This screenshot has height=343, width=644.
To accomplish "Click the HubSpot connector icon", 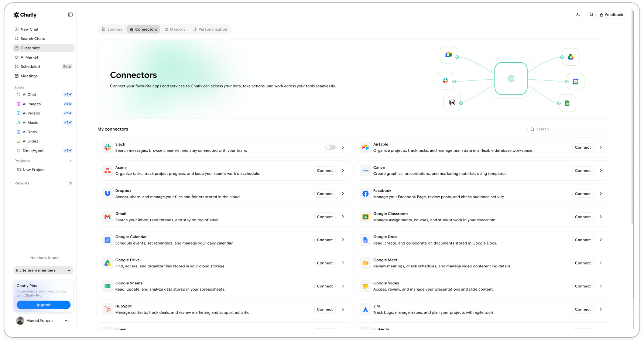I will click(x=107, y=309).
